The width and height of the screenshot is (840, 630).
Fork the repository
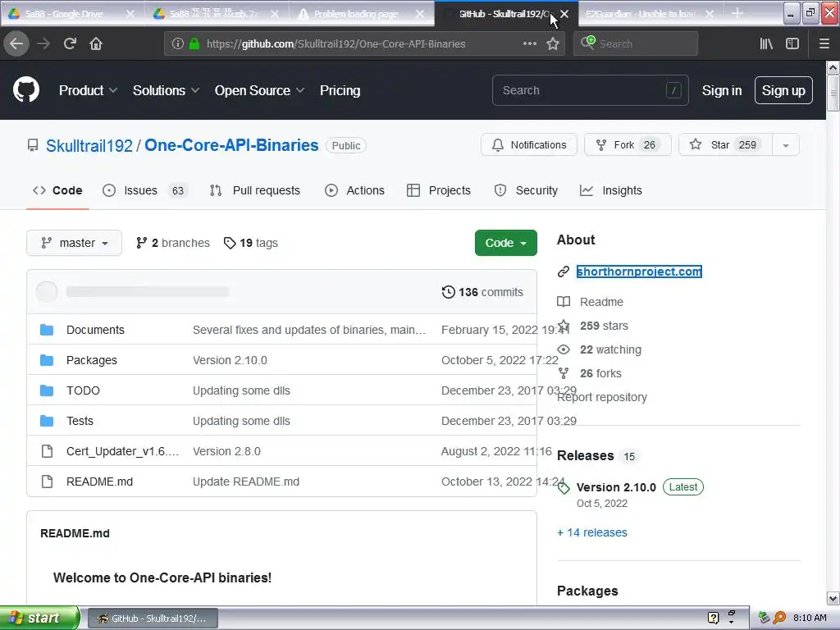(628, 145)
